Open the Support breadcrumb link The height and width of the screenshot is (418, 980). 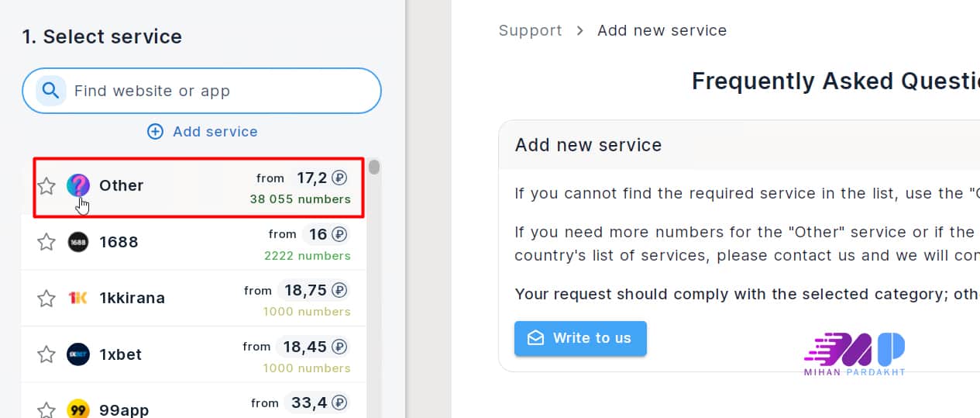point(530,31)
